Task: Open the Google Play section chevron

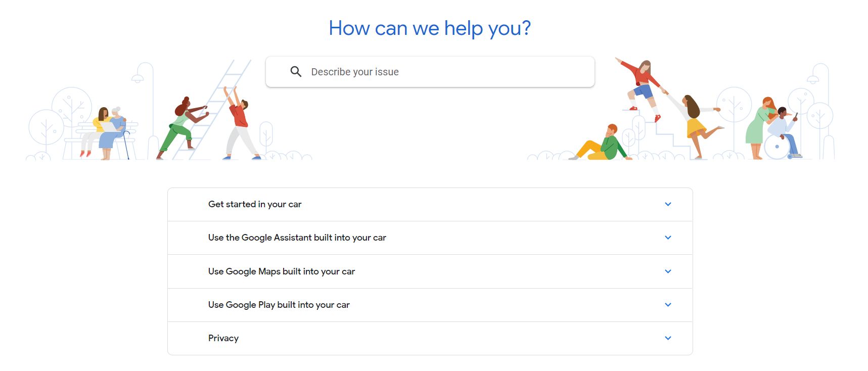Action: (668, 305)
